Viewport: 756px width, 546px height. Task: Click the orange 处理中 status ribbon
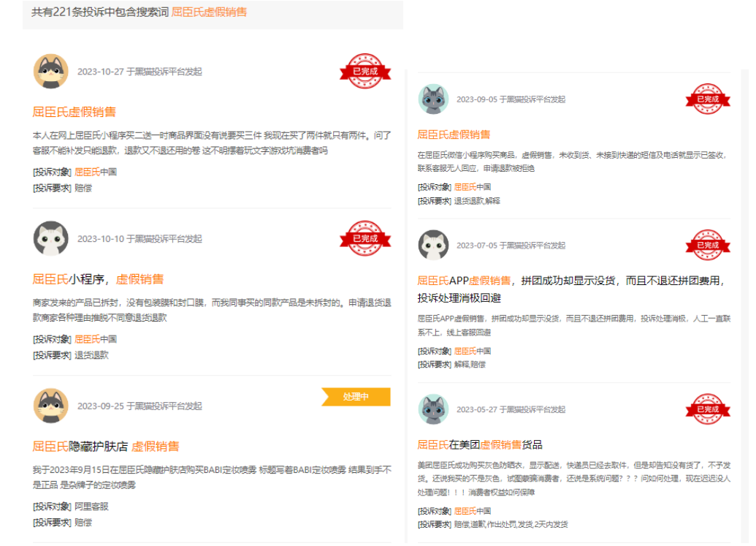click(356, 396)
